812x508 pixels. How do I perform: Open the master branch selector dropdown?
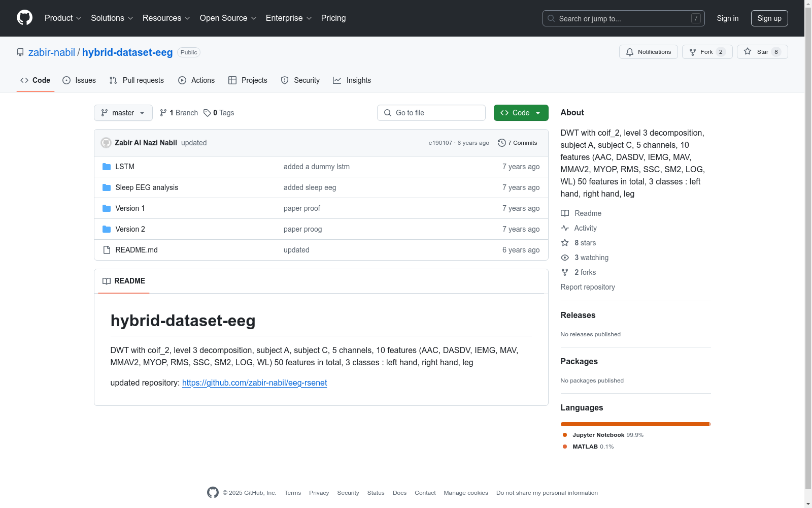123,113
